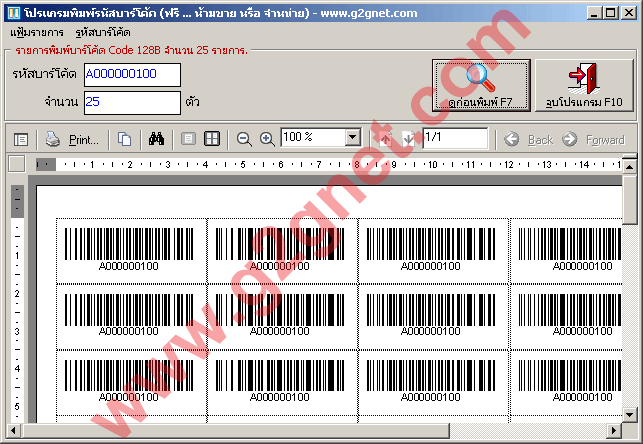Select single page view icon
Viewport: 643px width, 444px height.
pos(188,139)
